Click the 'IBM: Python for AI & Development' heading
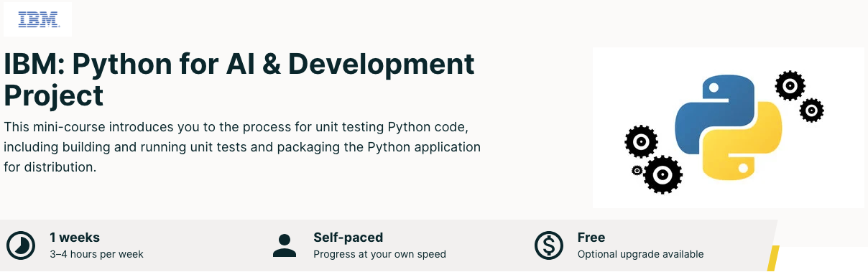The image size is (868, 272). 239,65
